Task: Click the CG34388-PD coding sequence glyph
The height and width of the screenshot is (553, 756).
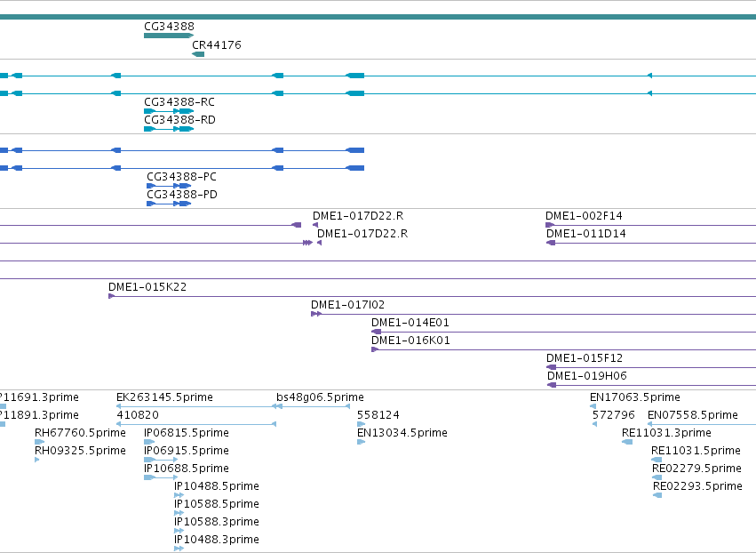Action: coord(169,204)
